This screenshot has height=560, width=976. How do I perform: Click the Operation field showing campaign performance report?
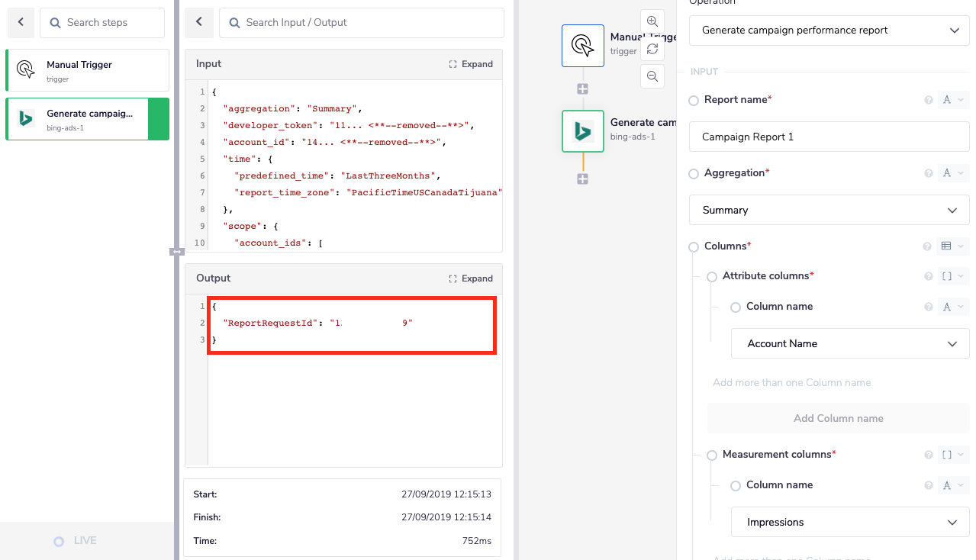pos(829,31)
